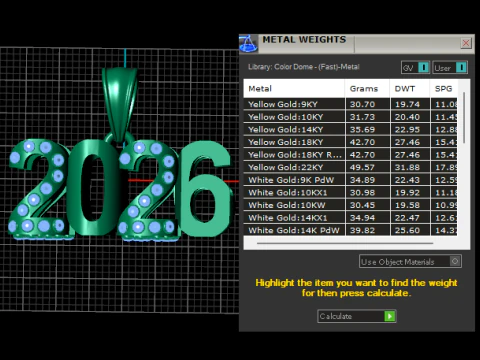Click the table's horizontal scrollbar
This screenshot has height=360, width=480.
click(345, 243)
